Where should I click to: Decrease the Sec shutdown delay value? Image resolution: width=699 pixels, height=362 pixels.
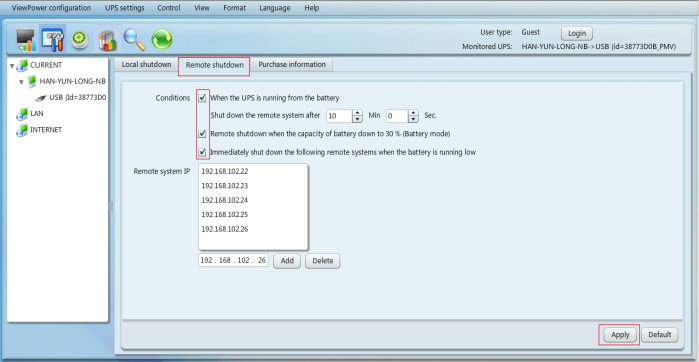pyautogui.click(x=414, y=119)
